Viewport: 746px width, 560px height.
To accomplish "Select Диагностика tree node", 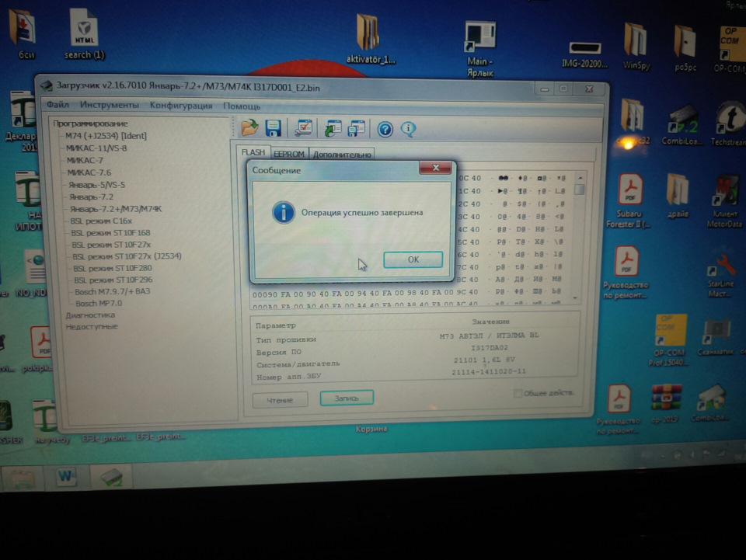I will (90, 315).
